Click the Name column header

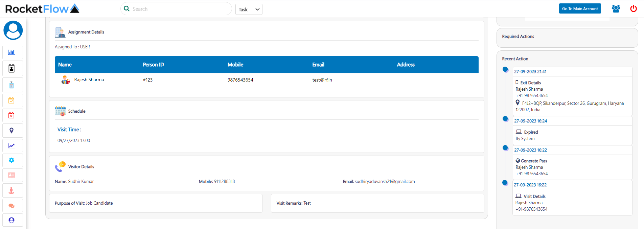[x=65, y=65]
